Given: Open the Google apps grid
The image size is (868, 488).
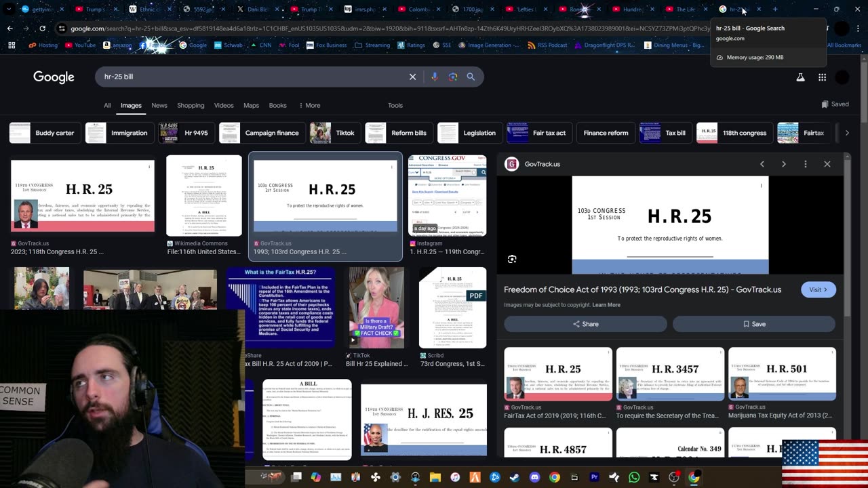Looking at the screenshot, I should [x=822, y=77].
